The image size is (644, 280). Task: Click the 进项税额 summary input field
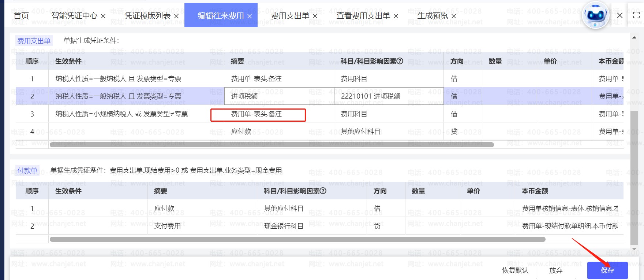[x=279, y=96]
